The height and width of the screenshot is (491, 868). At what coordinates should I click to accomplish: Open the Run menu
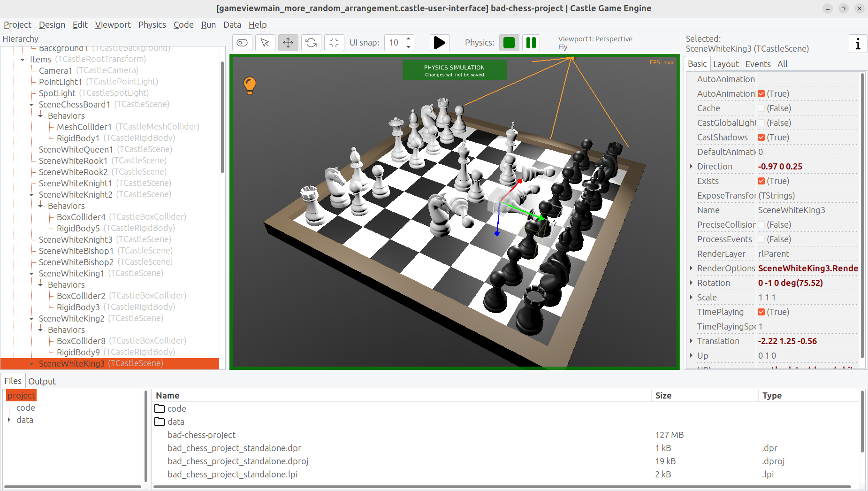tap(208, 25)
